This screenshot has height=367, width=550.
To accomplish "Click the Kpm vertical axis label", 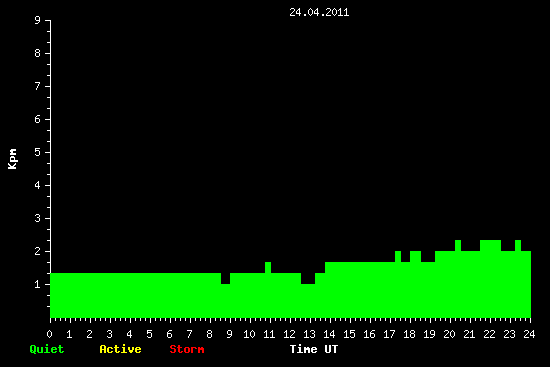I will pyautogui.click(x=13, y=159).
